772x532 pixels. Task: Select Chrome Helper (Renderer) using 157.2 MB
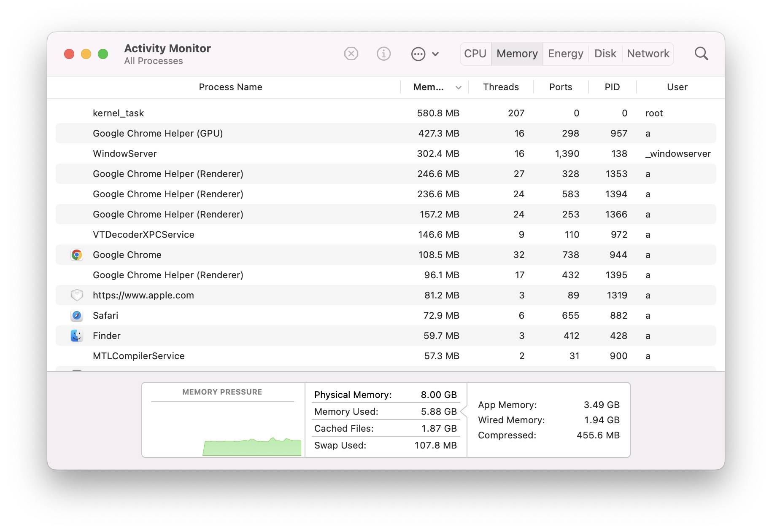pos(386,214)
